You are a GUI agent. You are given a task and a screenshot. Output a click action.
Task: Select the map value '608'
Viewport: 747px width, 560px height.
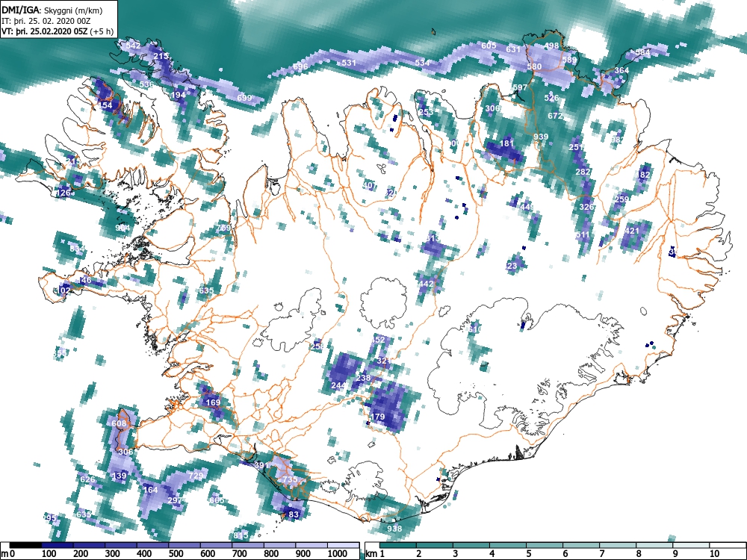click(119, 423)
